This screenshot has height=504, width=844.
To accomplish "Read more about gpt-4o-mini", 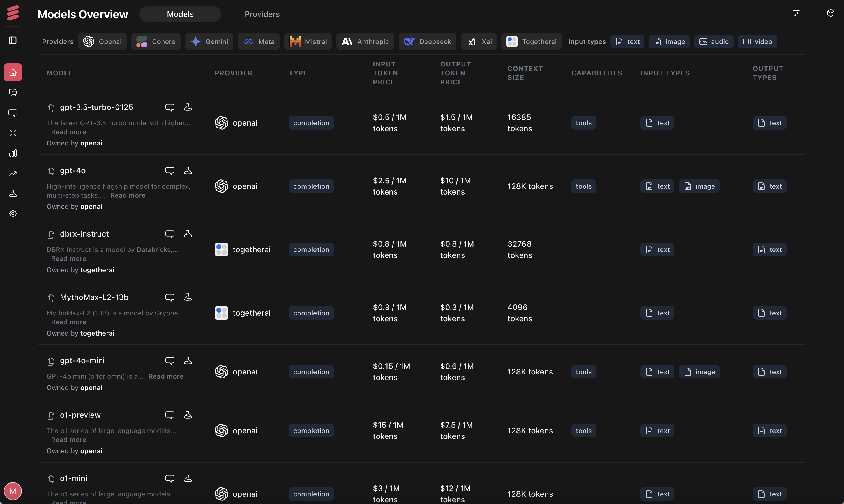I will [166, 376].
